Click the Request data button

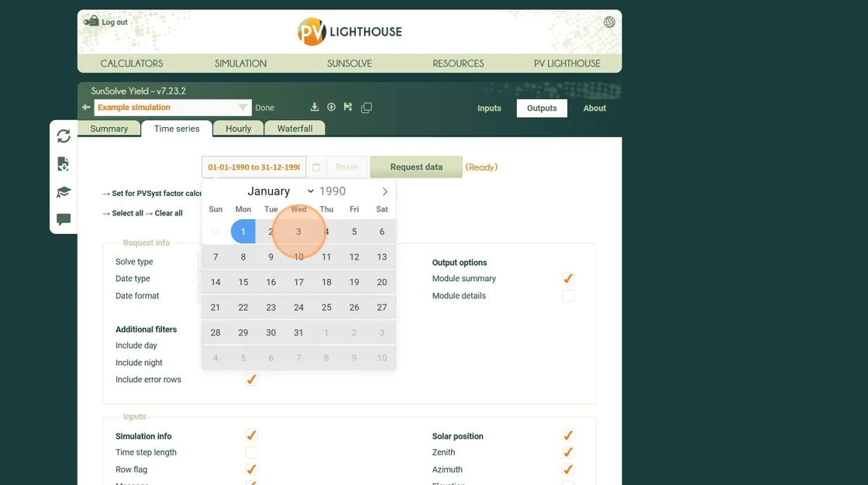pyautogui.click(x=416, y=167)
